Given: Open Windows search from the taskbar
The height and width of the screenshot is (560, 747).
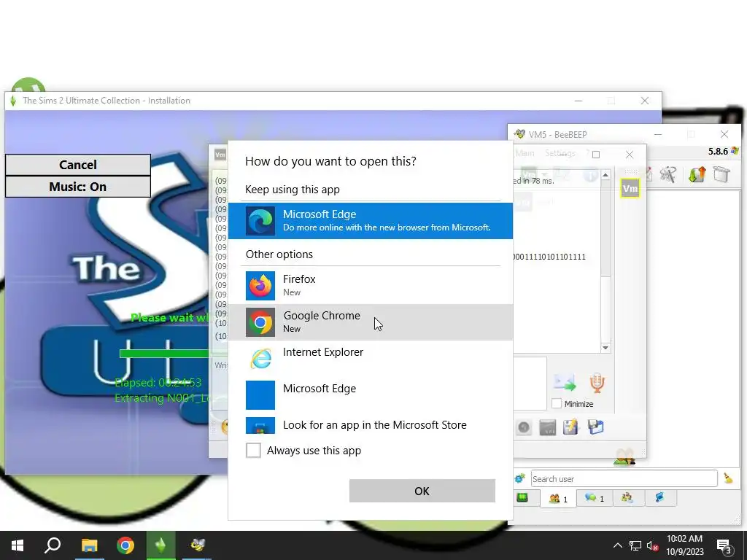Looking at the screenshot, I should click(53, 545).
